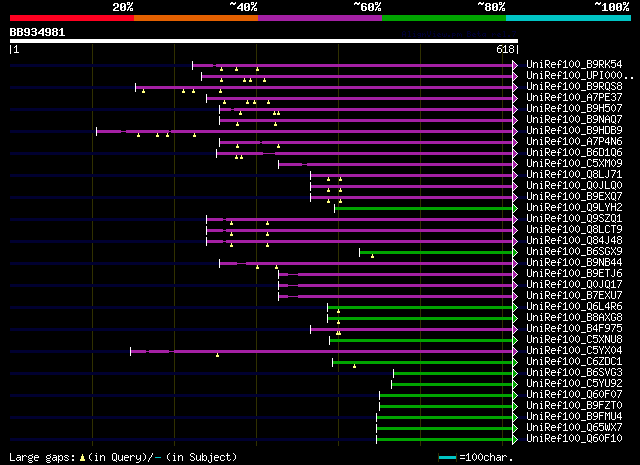Open hit UniRef100_Q0JQ17
The height and width of the screenshot is (465, 640).
tap(574, 285)
